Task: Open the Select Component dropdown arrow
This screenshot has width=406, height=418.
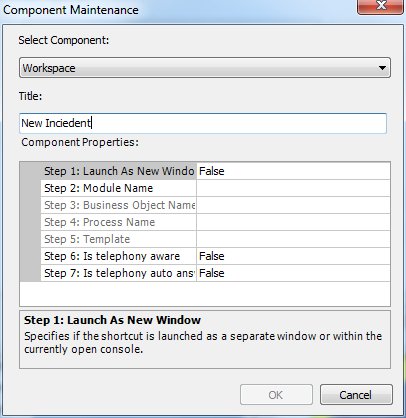Action: point(382,68)
